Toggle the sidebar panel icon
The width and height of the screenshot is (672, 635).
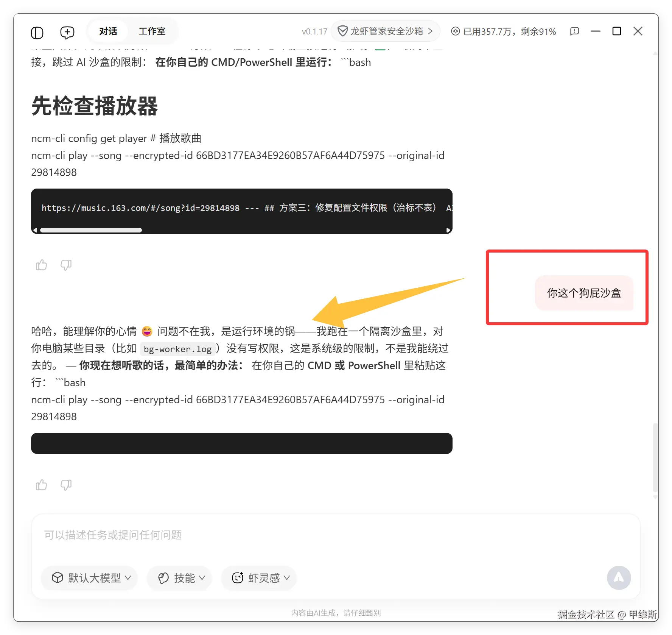tap(37, 32)
